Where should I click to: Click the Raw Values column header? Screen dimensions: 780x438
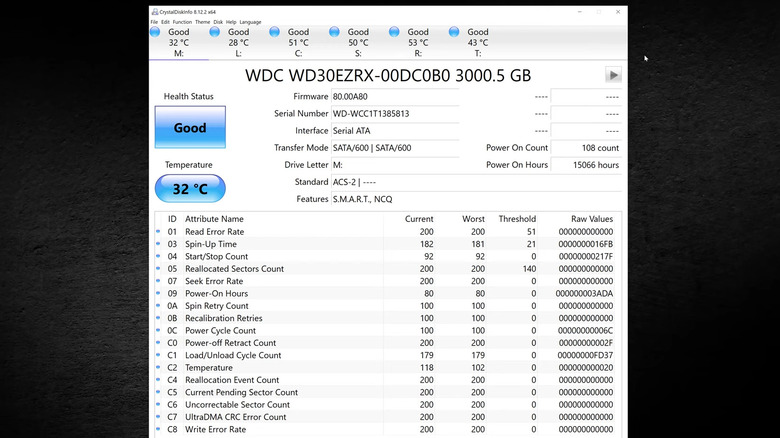pyautogui.click(x=593, y=219)
